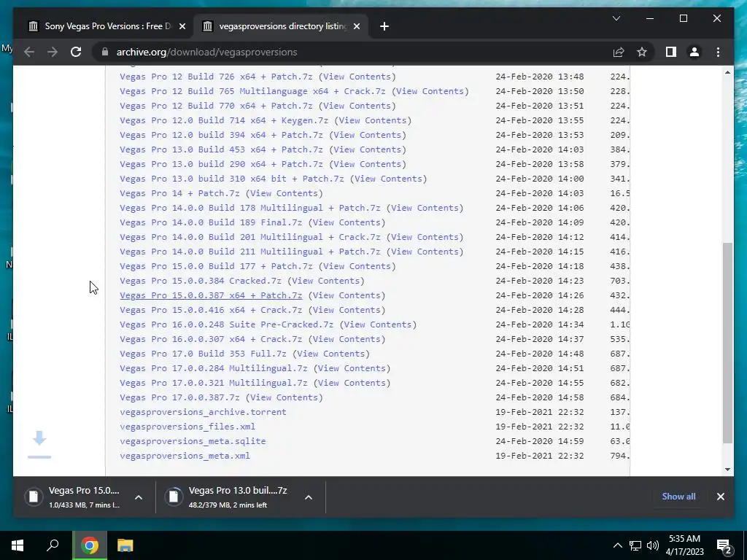747x560 pixels.
Task: Open Chrome three-dot menu
Action: tap(718, 52)
